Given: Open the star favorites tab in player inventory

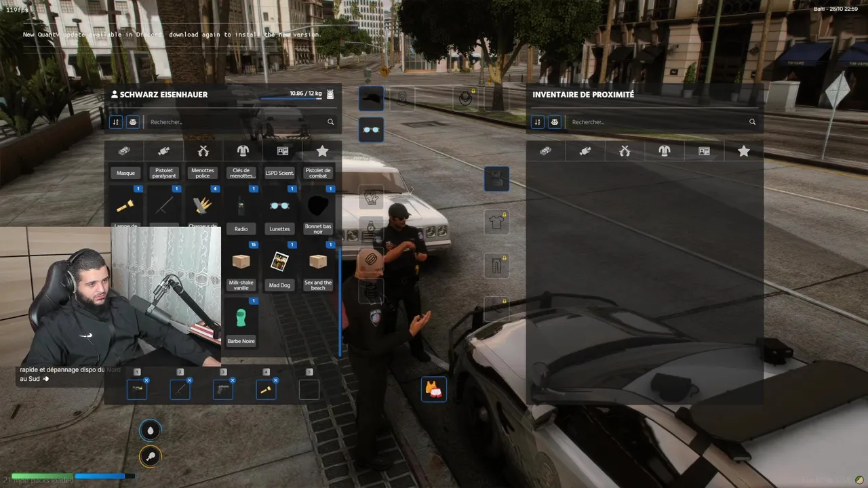Looking at the screenshot, I should pos(322,150).
